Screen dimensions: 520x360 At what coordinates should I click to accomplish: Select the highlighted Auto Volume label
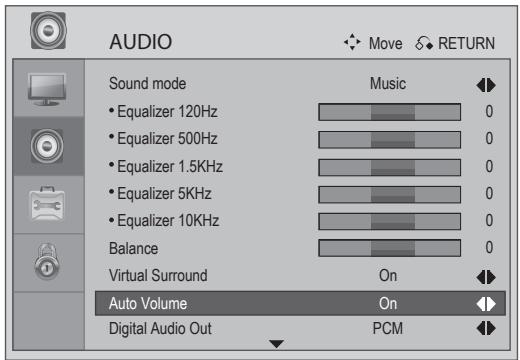pos(148,304)
